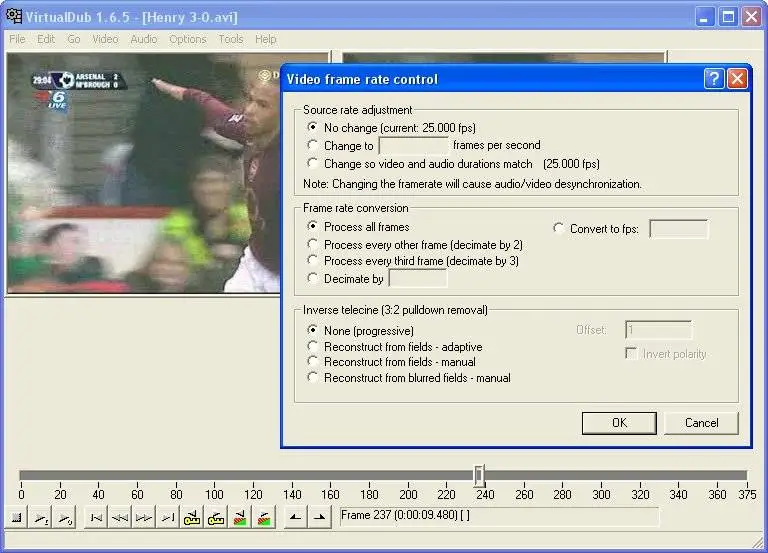Click the Stop playback button
The width and height of the screenshot is (768, 553).
point(17,517)
